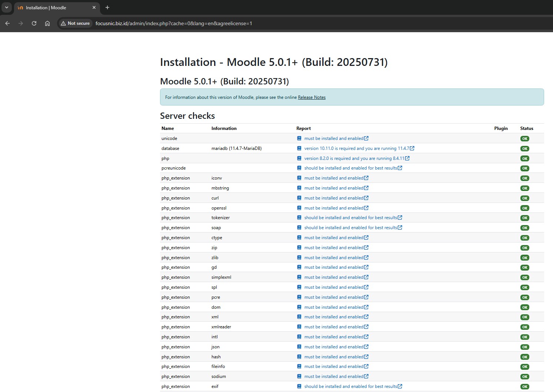Click the book icon in the gd extension row
553x392 pixels.
[299, 267]
